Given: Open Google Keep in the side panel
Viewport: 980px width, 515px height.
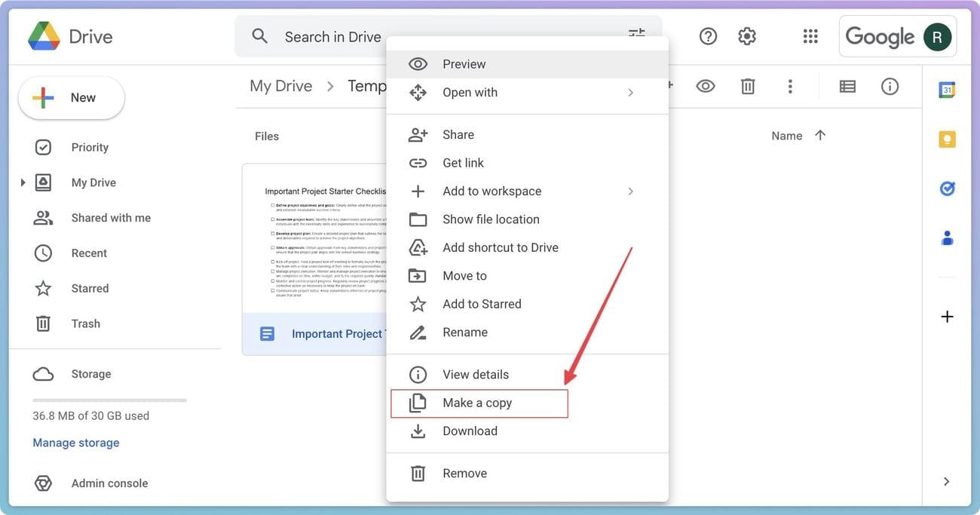Looking at the screenshot, I should point(947,139).
